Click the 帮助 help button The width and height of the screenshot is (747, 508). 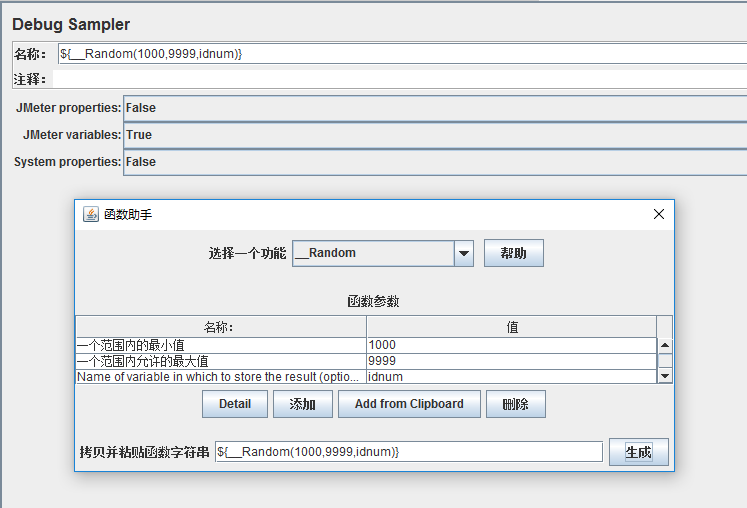click(514, 253)
